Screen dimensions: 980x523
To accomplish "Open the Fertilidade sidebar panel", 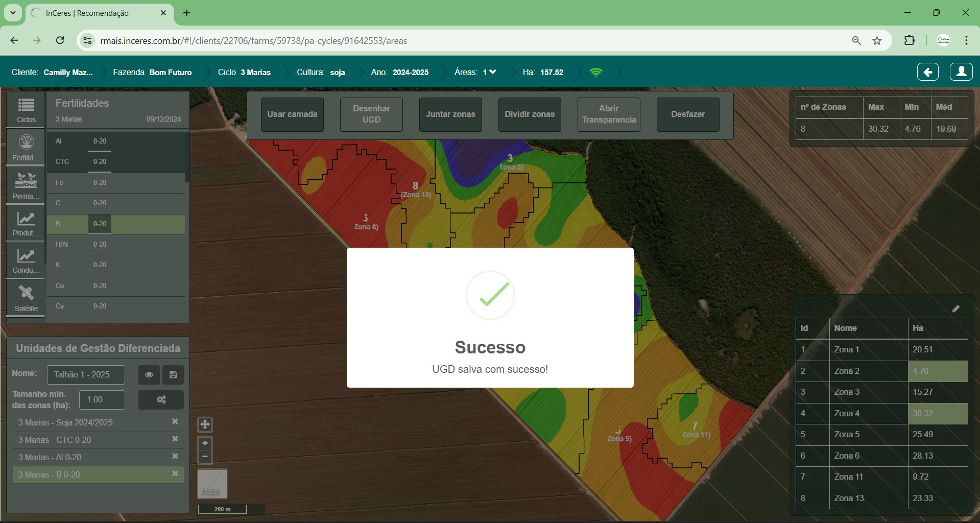I will click(26, 147).
